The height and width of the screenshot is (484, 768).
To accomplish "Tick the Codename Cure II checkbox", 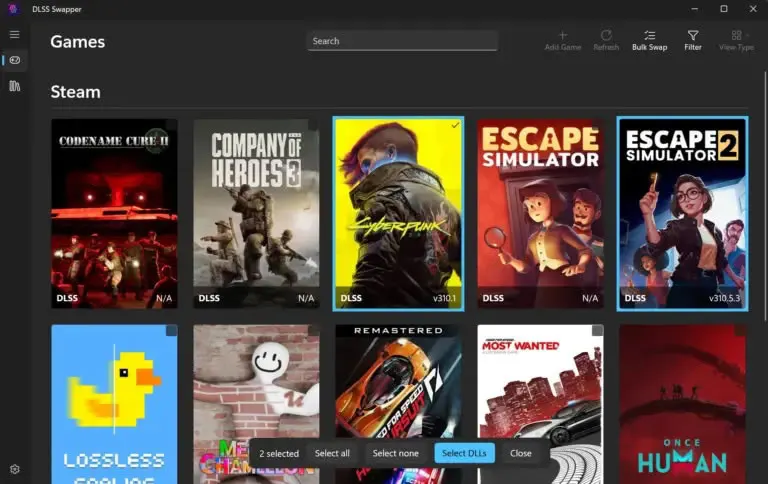I will 171,125.
